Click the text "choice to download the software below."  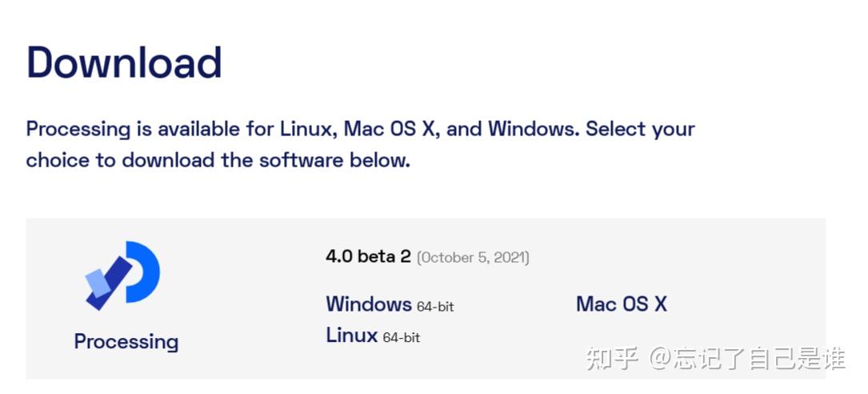[x=218, y=160]
